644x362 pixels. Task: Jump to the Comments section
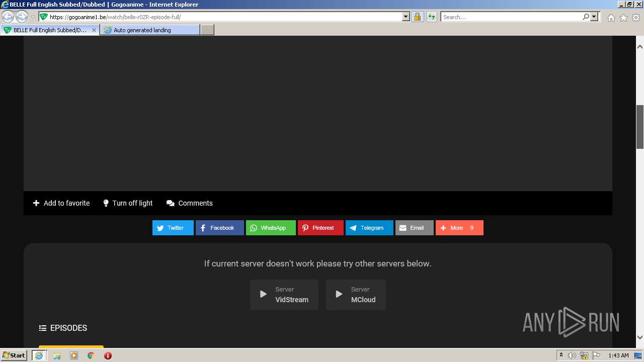(x=190, y=203)
